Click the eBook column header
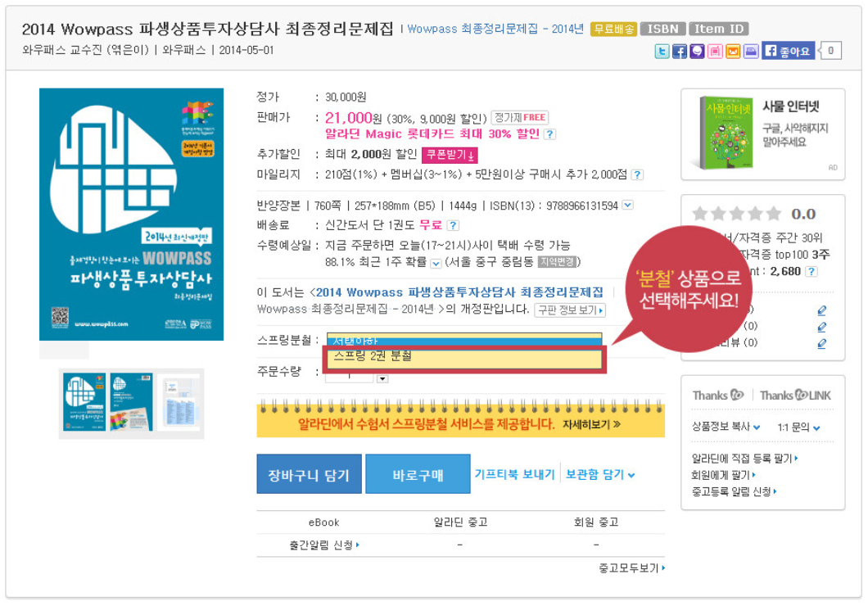This screenshot has height=606, width=868. (x=323, y=522)
